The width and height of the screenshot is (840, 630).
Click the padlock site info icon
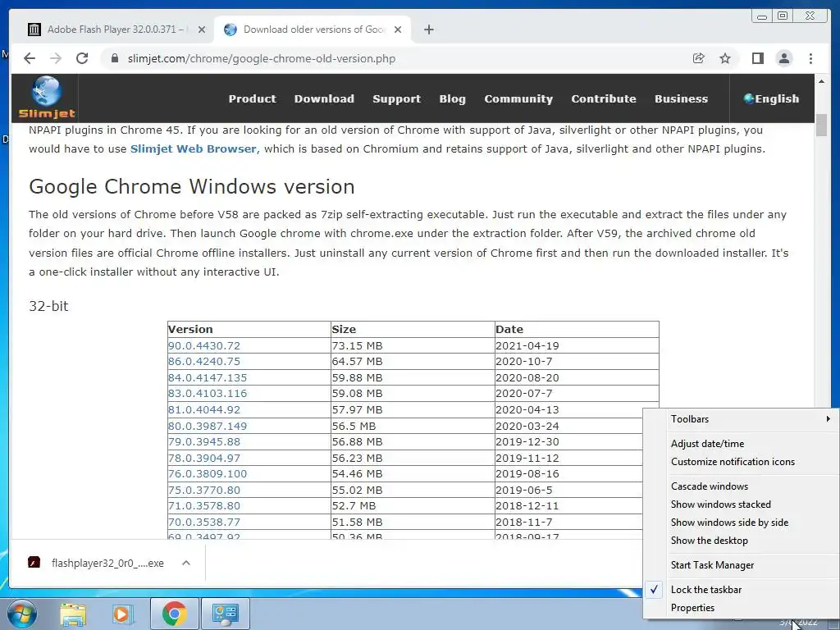tap(114, 58)
